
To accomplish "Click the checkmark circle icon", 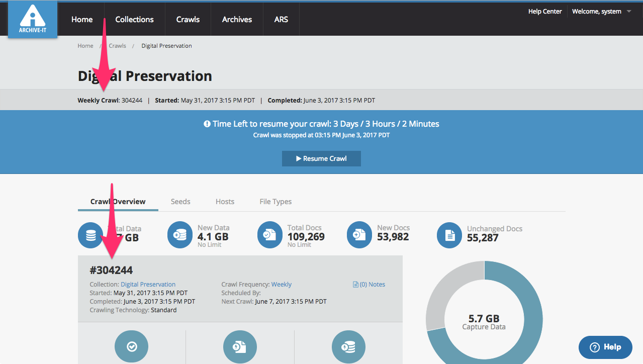I will click(x=132, y=346).
